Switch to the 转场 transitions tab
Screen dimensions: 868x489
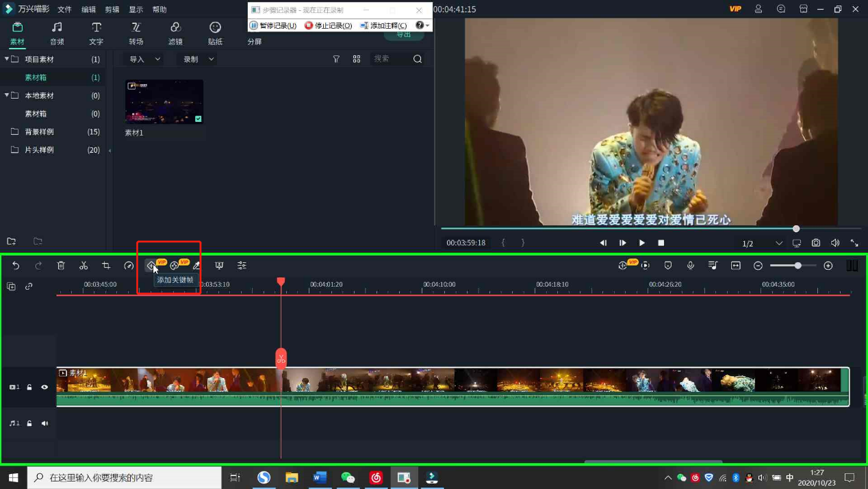[x=136, y=34]
